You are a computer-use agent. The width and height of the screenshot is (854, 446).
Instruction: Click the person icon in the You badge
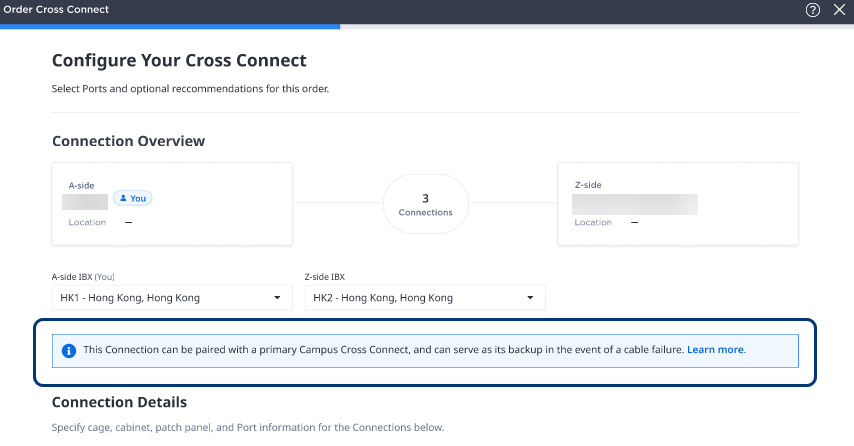pyautogui.click(x=123, y=198)
